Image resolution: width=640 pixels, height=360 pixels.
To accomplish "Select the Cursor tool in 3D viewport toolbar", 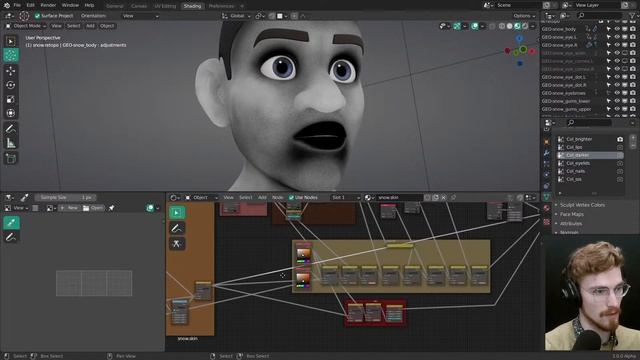I will tap(11, 55).
